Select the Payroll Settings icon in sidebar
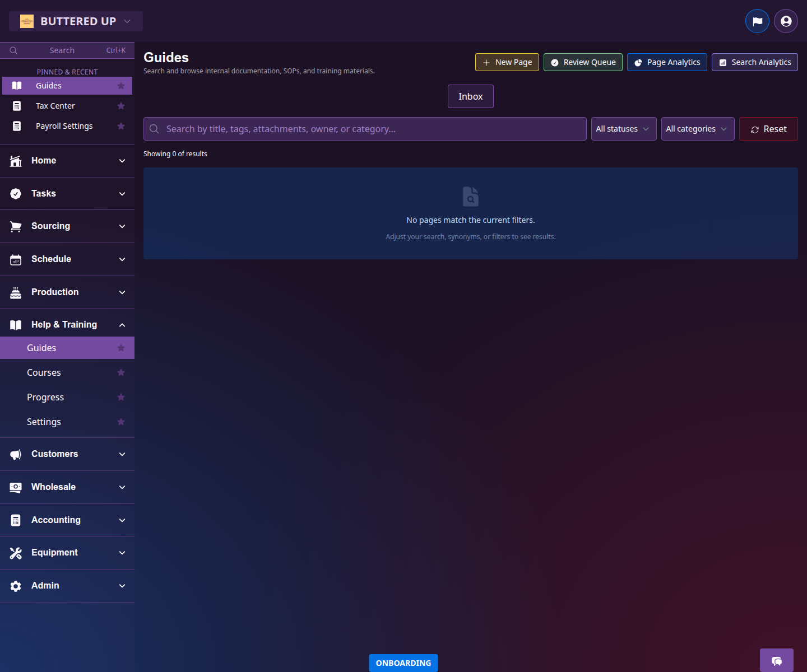807x672 pixels. [x=17, y=125]
